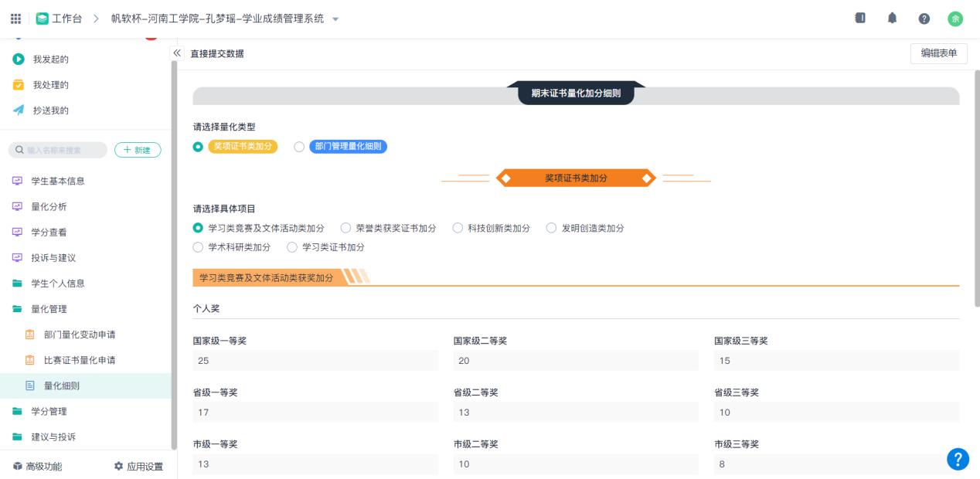Select 部门管理量化细则 radio option
980x479 pixels.
(300, 147)
